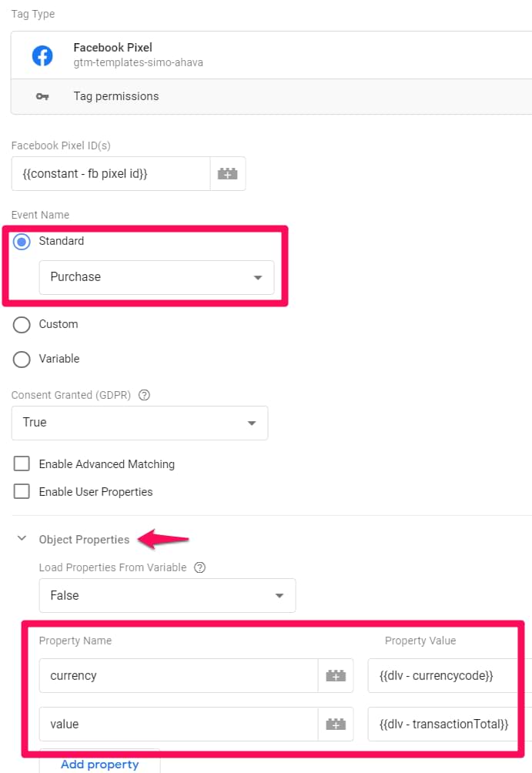Open the Purchase dropdown arrow icon
Viewport: 532px width, 773px height.
[257, 278]
